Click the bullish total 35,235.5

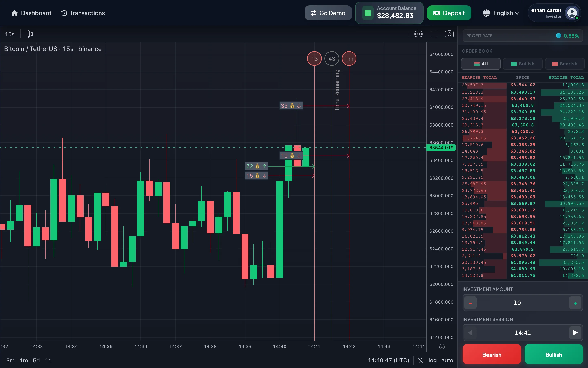[573, 262]
